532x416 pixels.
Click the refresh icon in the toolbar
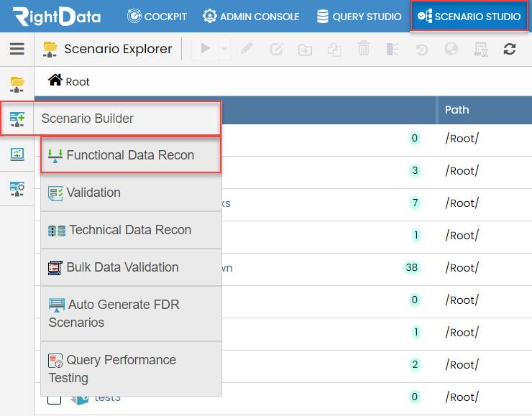click(x=510, y=49)
